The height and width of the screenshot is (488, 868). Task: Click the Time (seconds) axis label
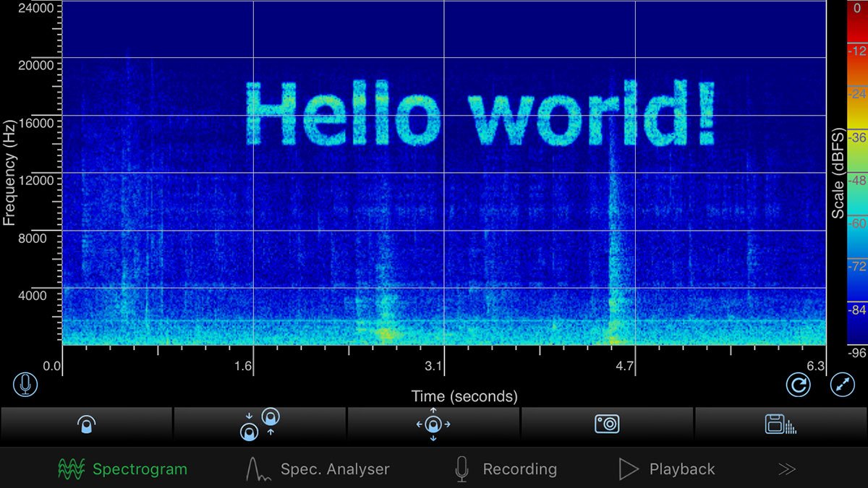[x=464, y=396]
